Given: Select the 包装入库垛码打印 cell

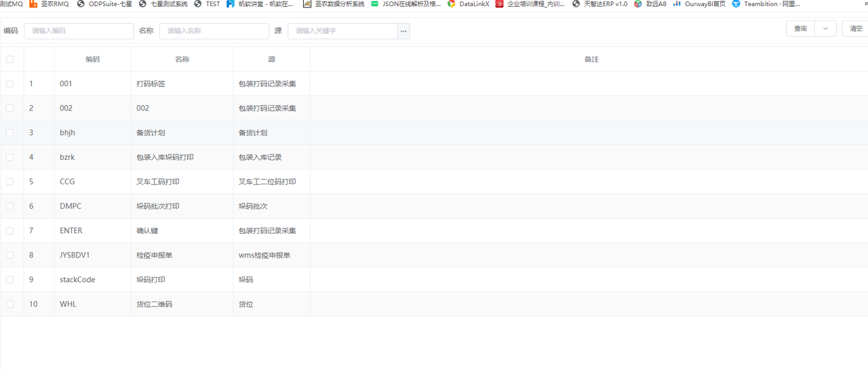Looking at the screenshot, I should pos(182,157).
